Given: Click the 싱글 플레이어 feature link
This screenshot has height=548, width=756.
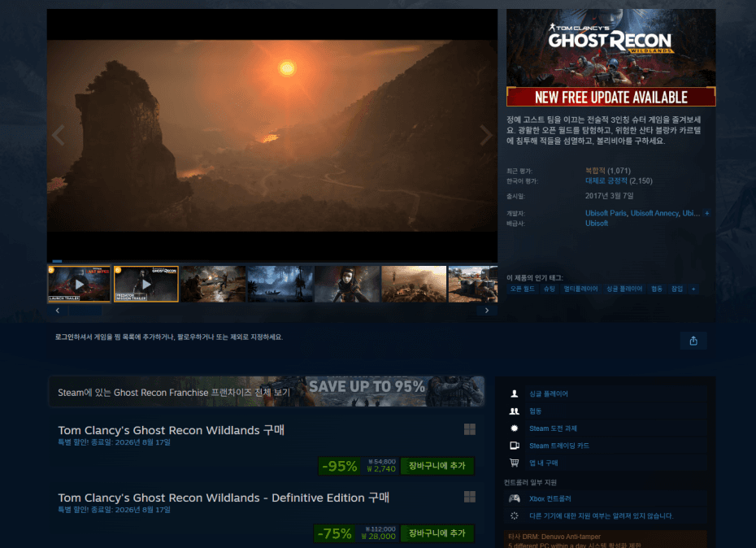Looking at the screenshot, I should [548, 394].
